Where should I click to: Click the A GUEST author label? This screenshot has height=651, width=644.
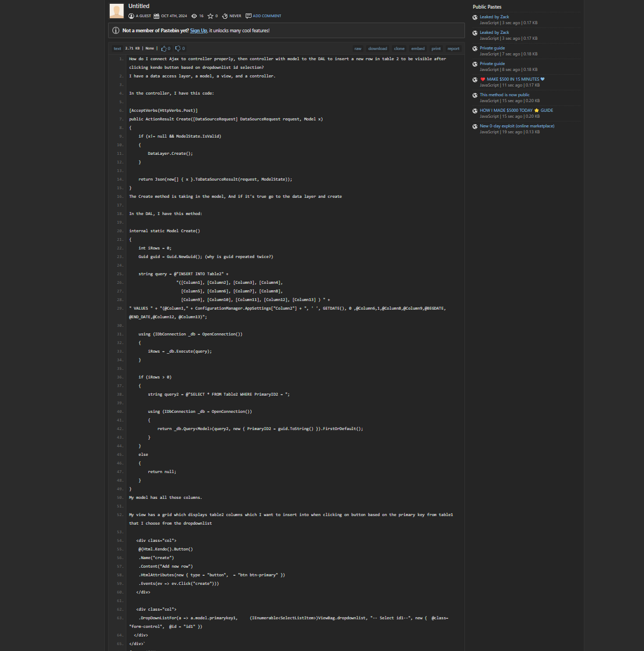click(144, 16)
